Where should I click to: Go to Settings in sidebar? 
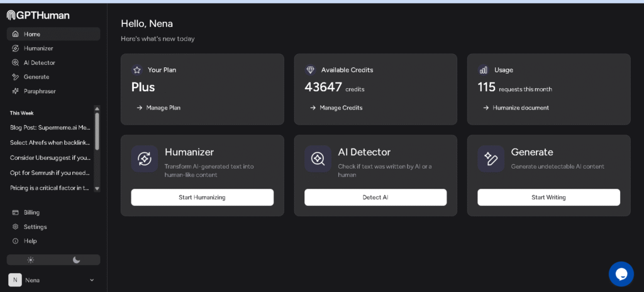click(x=35, y=227)
